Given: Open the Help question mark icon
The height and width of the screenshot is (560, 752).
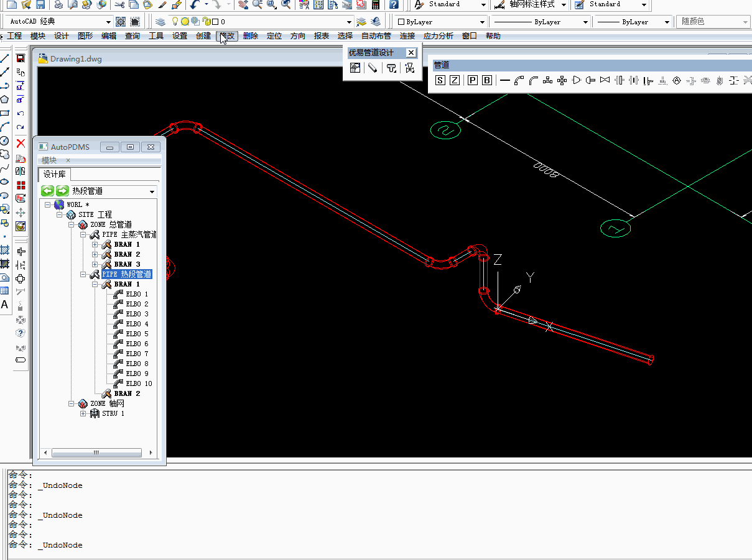Looking at the screenshot, I should point(393,4).
